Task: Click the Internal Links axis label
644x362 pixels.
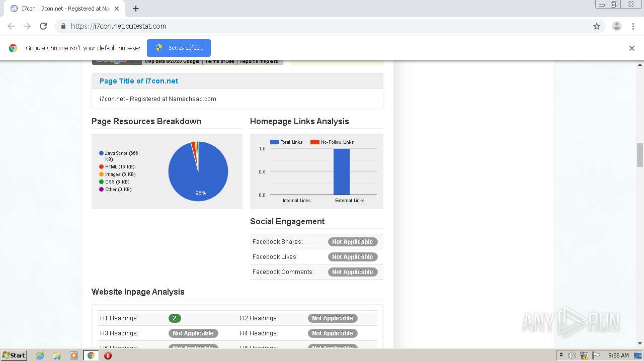Action: click(297, 201)
